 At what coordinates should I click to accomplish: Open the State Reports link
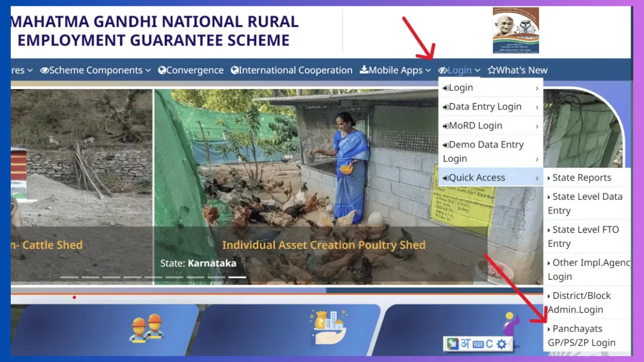click(x=581, y=177)
